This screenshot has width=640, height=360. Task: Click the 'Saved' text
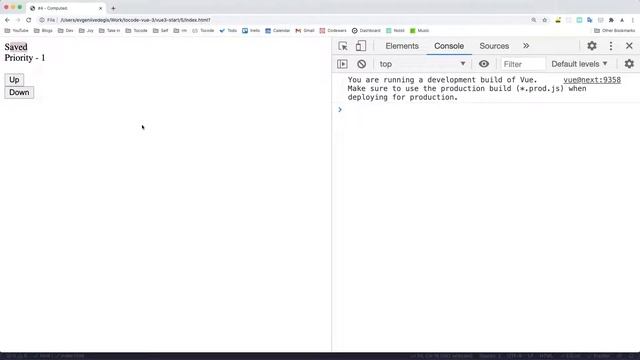[x=16, y=47]
